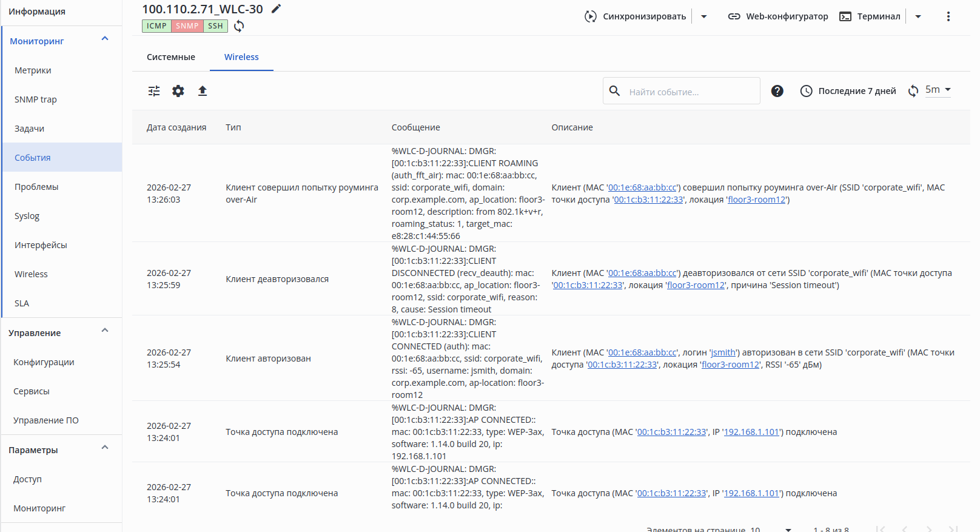The width and height of the screenshot is (980, 532).
Task: Open the 5m refresh interval dropdown
Action: click(x=938, y=90)
